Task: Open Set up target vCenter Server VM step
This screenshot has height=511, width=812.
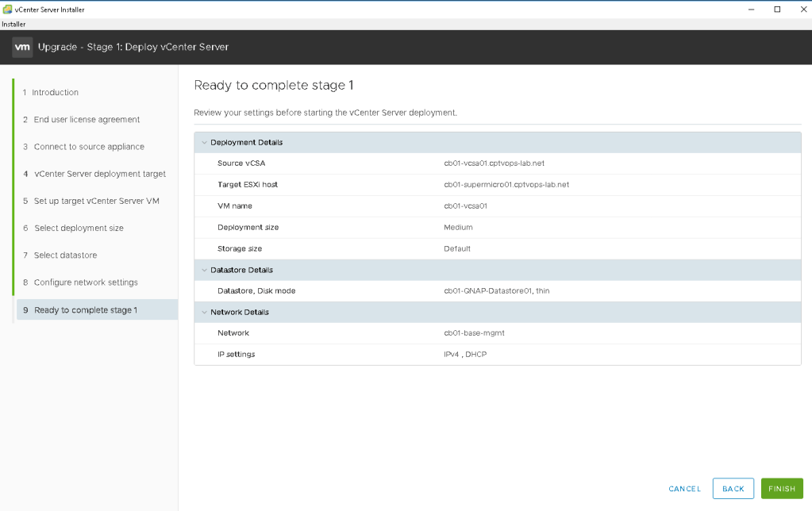Action: tap(96, 201)
